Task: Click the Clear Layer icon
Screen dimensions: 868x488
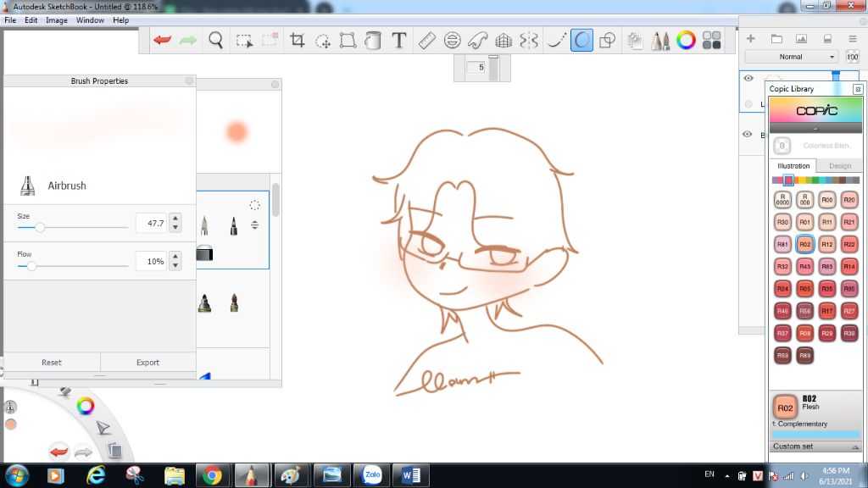Action: [x=827, y=39]
